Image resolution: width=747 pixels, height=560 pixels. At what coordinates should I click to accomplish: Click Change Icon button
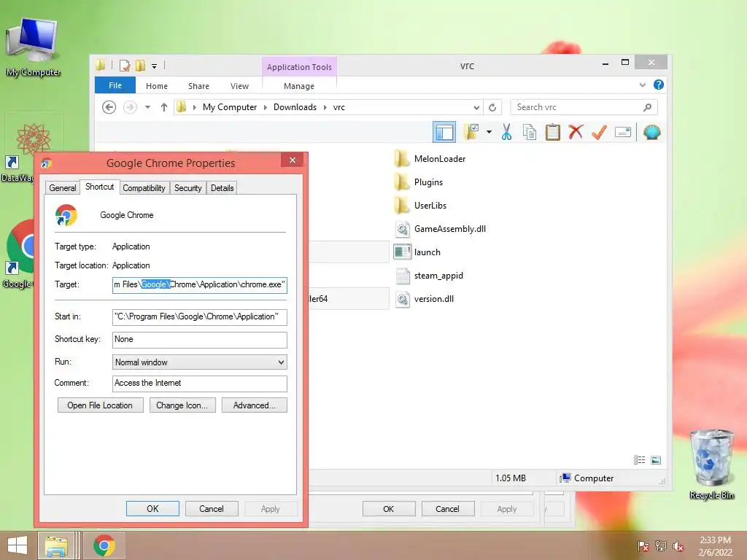(182, 405)
